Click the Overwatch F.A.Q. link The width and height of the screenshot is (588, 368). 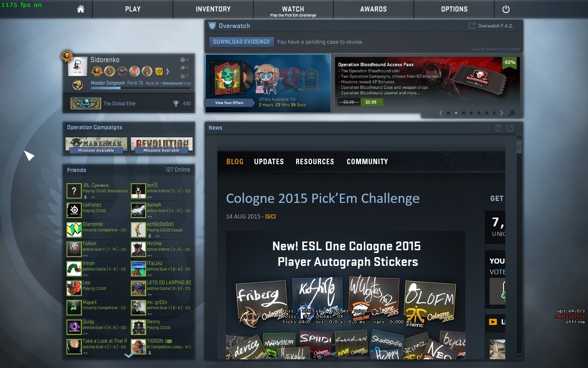[x=495, y=26]
